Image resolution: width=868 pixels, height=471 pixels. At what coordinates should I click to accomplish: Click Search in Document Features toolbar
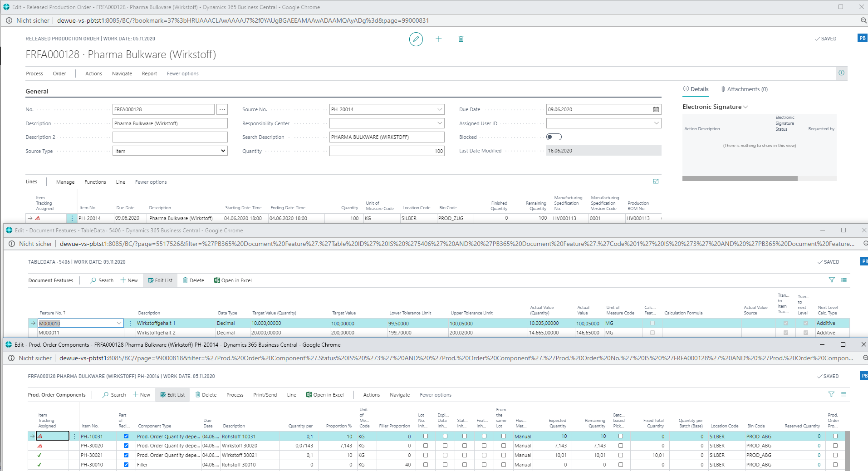(102, 280)
